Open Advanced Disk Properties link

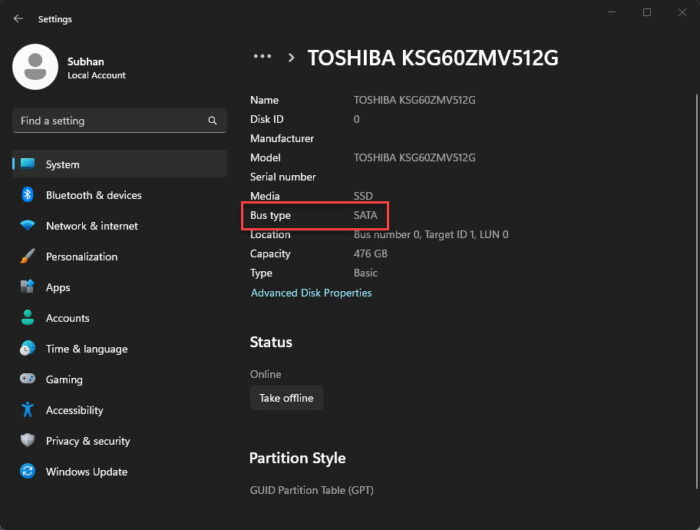311,293
